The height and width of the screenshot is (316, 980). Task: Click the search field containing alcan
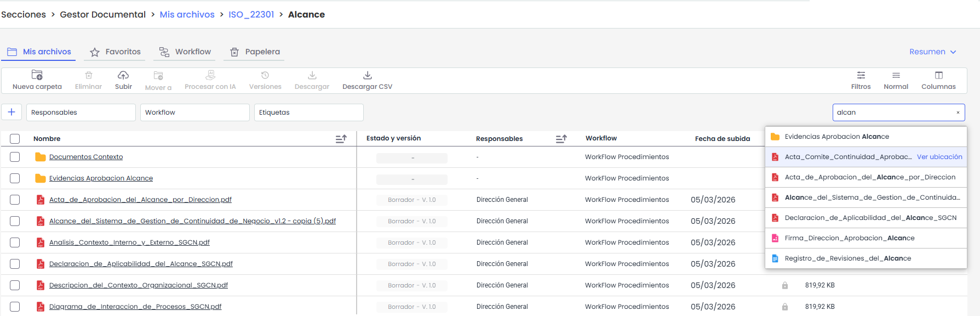point(893,112)
